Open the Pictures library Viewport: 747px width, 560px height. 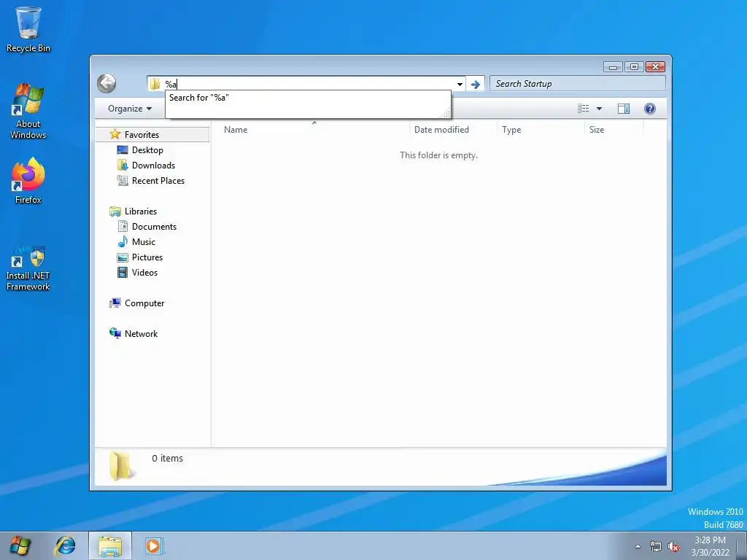pos(147,257)
